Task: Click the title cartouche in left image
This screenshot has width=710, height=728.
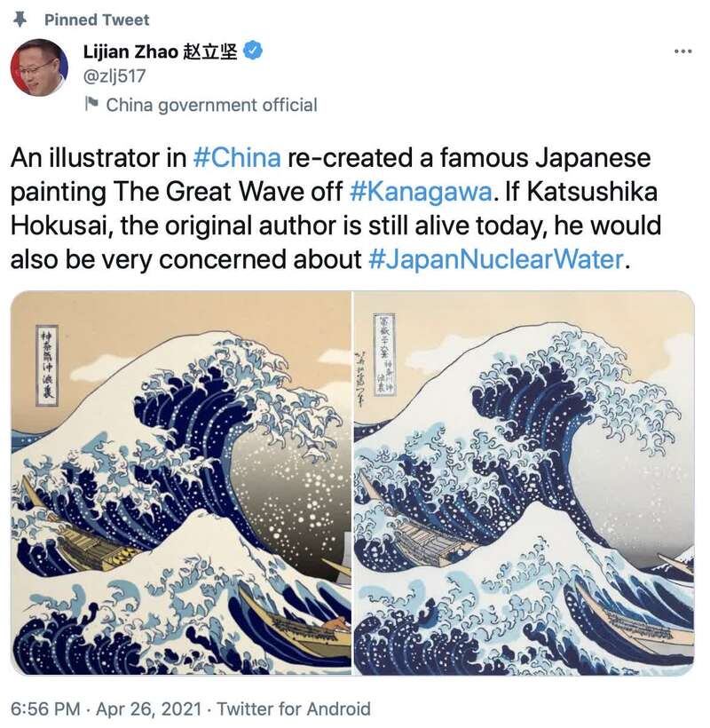Action: [x=47, y=366]
